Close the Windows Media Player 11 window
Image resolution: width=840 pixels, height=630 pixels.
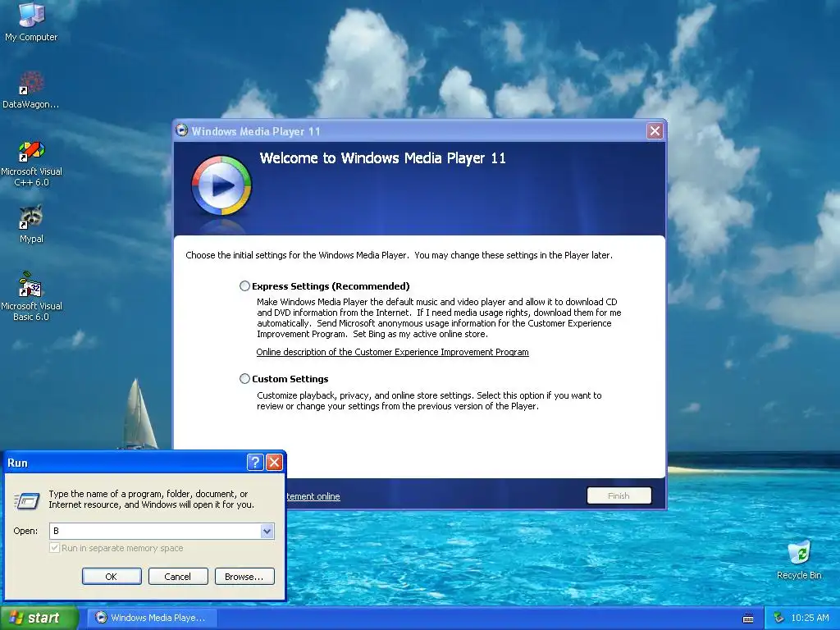pos(655,130)
